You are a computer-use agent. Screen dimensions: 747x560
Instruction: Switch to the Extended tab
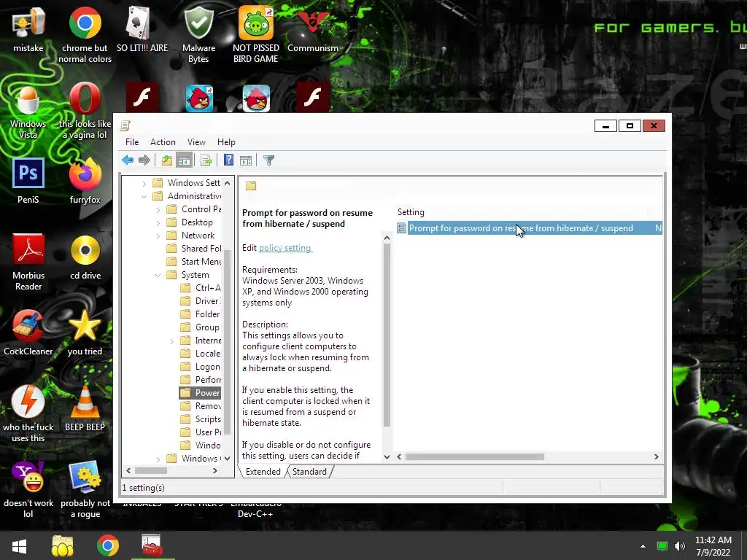263,472
